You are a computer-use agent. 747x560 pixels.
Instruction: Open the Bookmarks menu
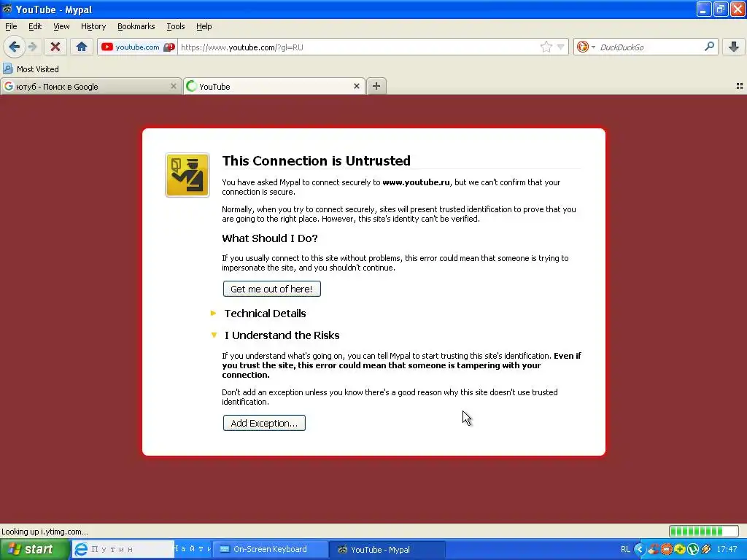(136, 26)
